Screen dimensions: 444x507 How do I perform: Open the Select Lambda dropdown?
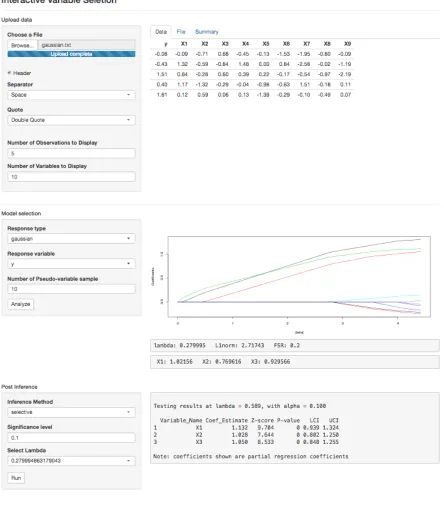(x=71, y=461)
